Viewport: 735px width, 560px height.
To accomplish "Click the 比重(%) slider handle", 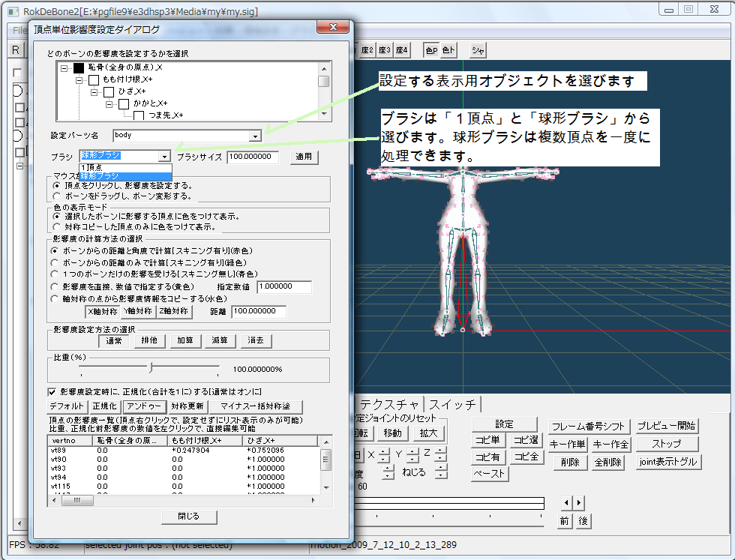I will (151, 367).
